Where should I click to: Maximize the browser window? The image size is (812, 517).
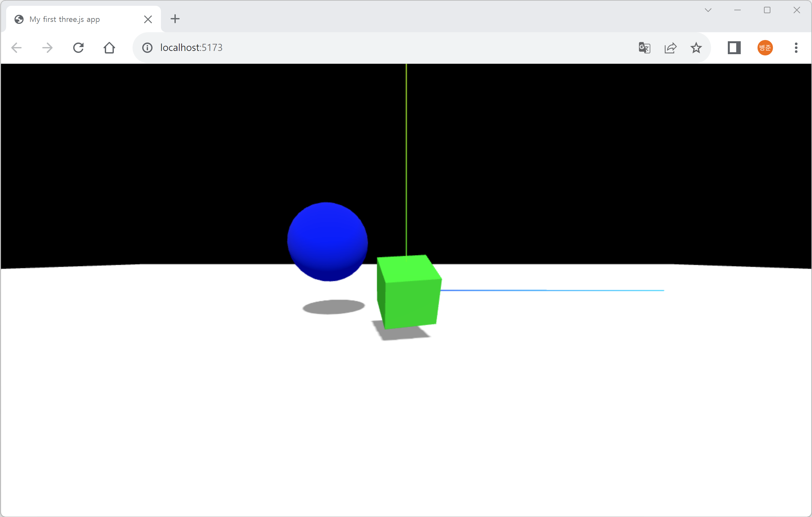767,10
